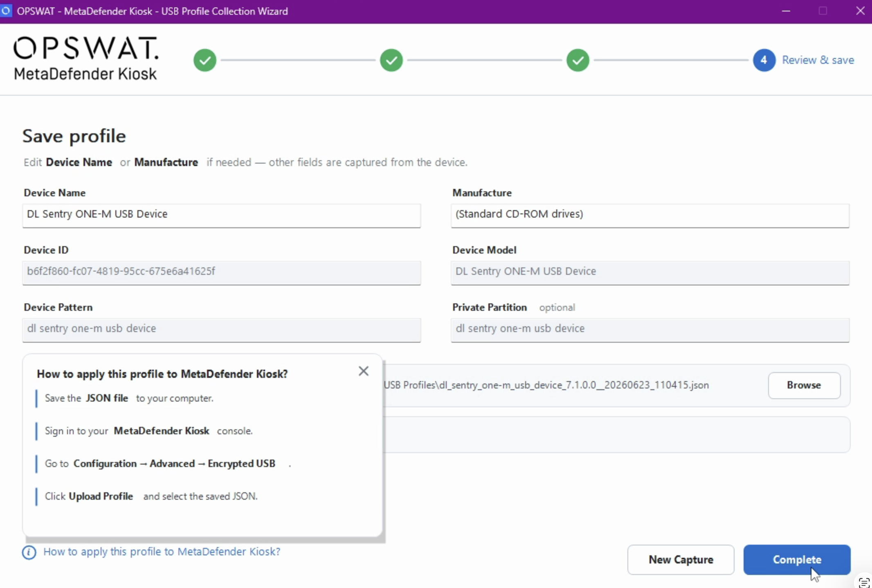The width and height of the screenshot is (872, 588).
Task: Click the third completed step checkmark
Action: (x=578, y=60)
